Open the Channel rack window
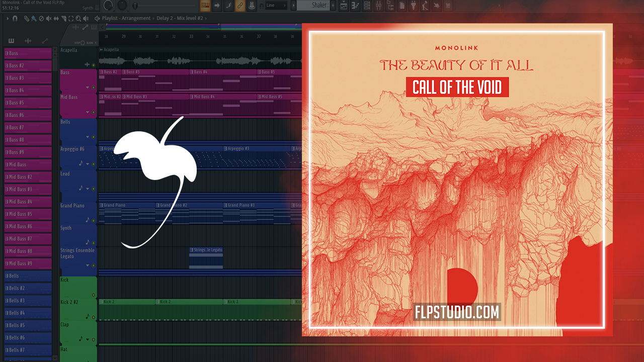 366,6
